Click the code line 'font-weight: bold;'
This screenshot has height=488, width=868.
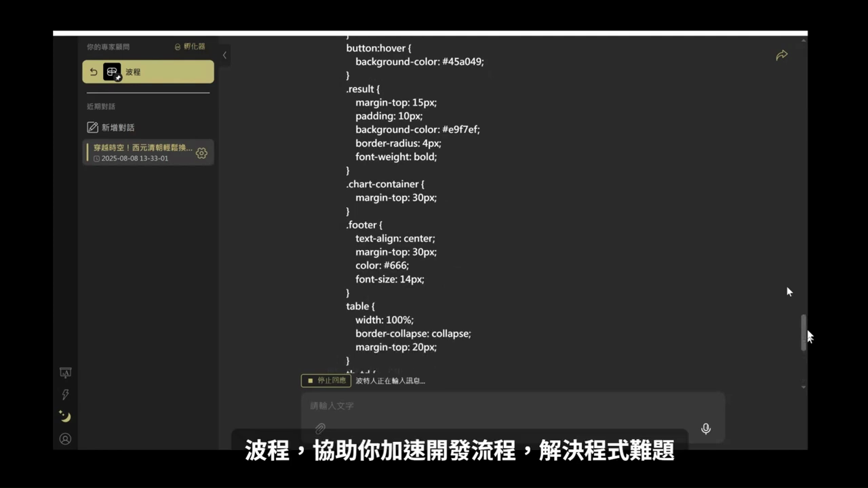pos(396,157)
